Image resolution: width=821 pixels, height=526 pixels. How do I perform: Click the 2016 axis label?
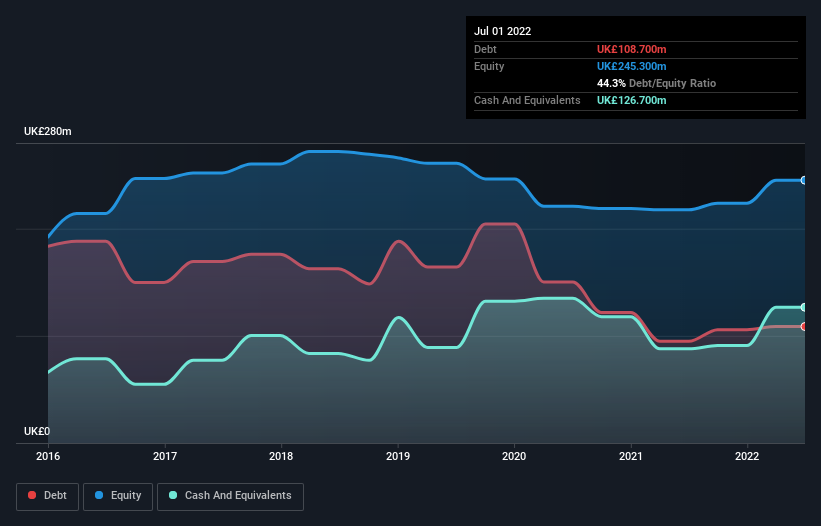click(x=48, y=456)
